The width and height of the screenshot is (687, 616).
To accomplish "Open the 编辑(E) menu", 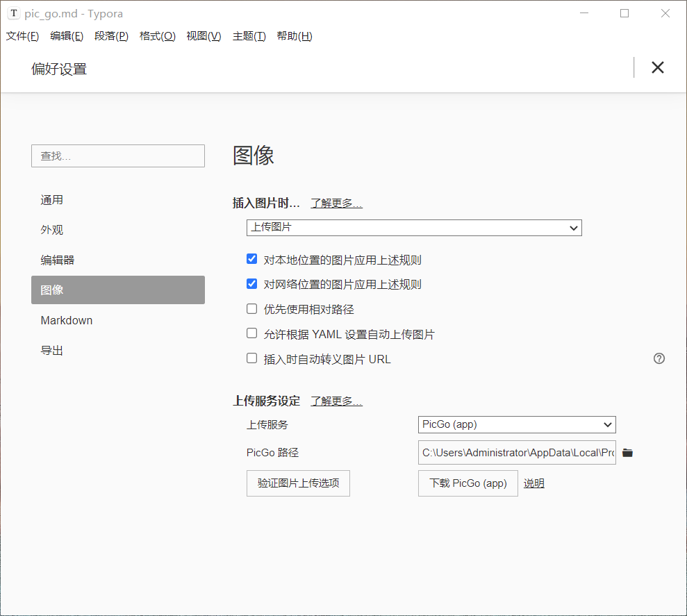I will 67,36.
